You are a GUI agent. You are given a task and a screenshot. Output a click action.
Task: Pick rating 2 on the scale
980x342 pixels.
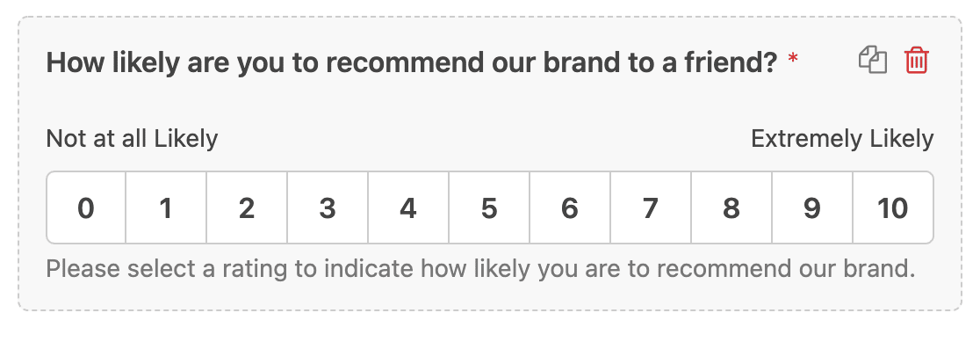(247, 207)
